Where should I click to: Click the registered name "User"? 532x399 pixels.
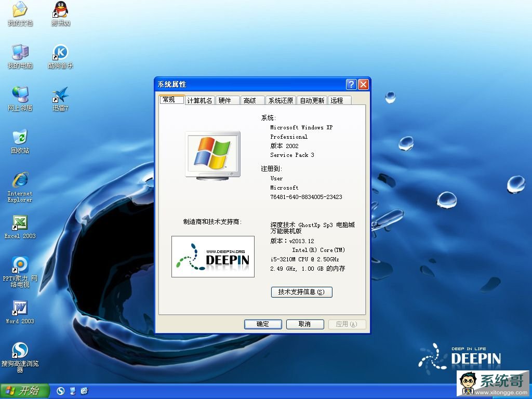[x=276, y=179]
